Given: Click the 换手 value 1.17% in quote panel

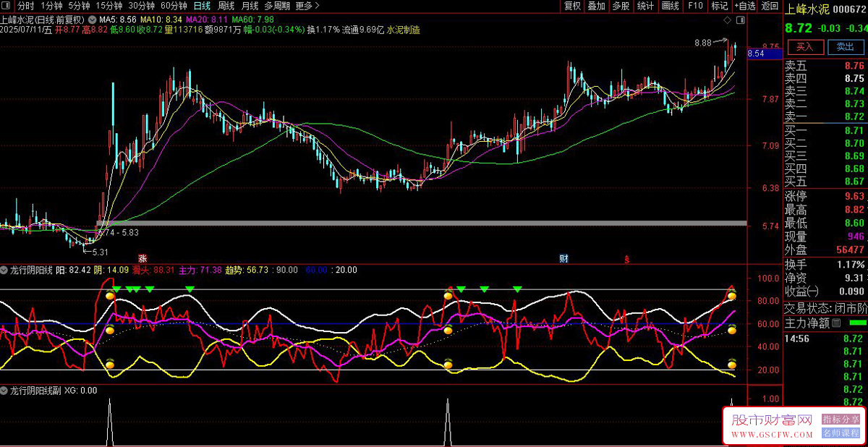Looking at the screenshot, I should (x=850, y=265).
